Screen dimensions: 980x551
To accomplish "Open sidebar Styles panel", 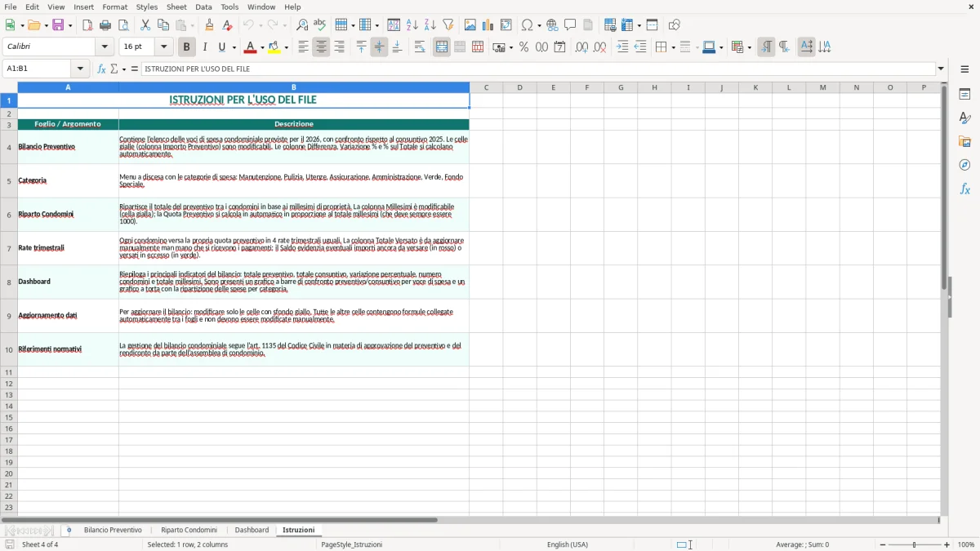I will (964, 118).
